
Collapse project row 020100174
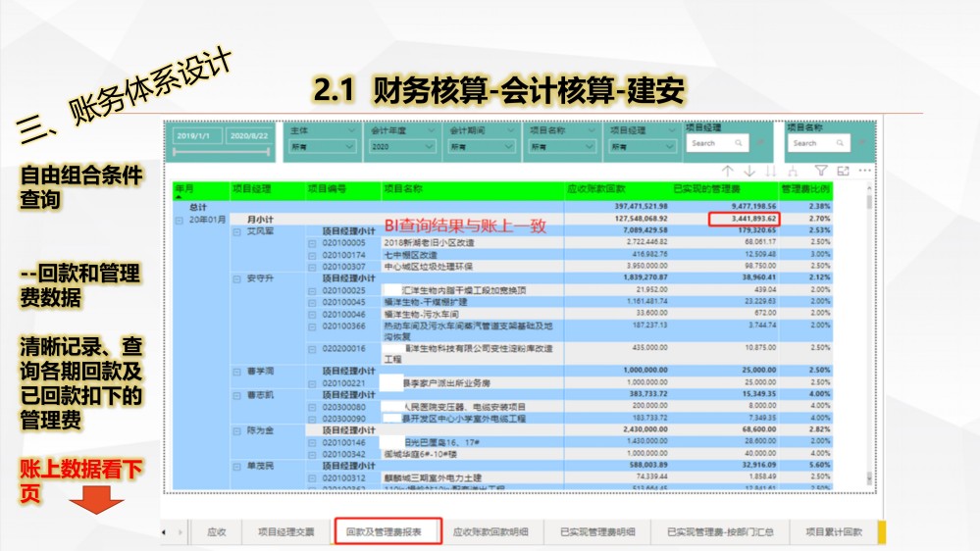tap(312, 256)
